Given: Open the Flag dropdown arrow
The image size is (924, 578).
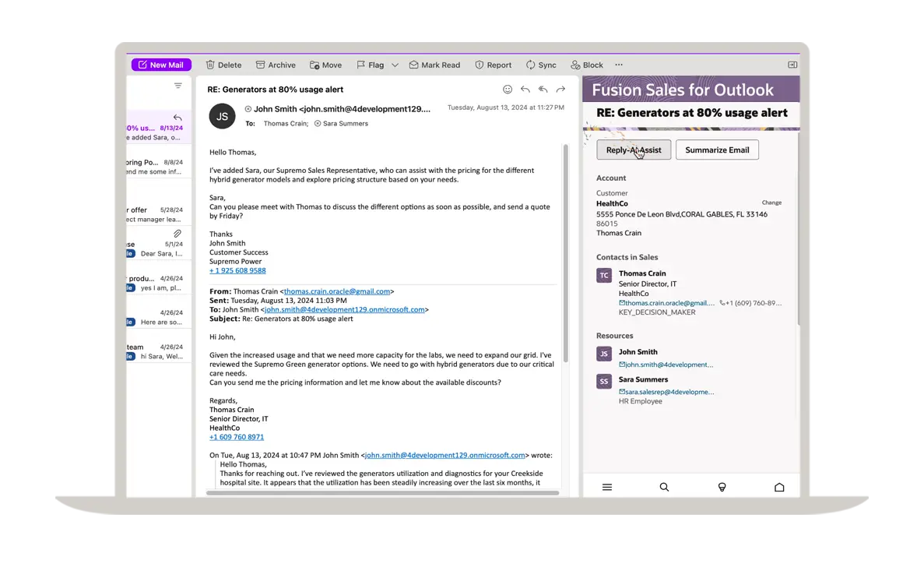Looking at the screenshot, I should click(x=395, y=65).
